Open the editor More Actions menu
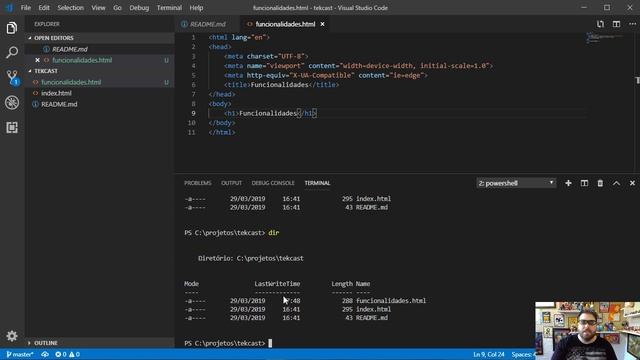 click(x=632, y=24)
